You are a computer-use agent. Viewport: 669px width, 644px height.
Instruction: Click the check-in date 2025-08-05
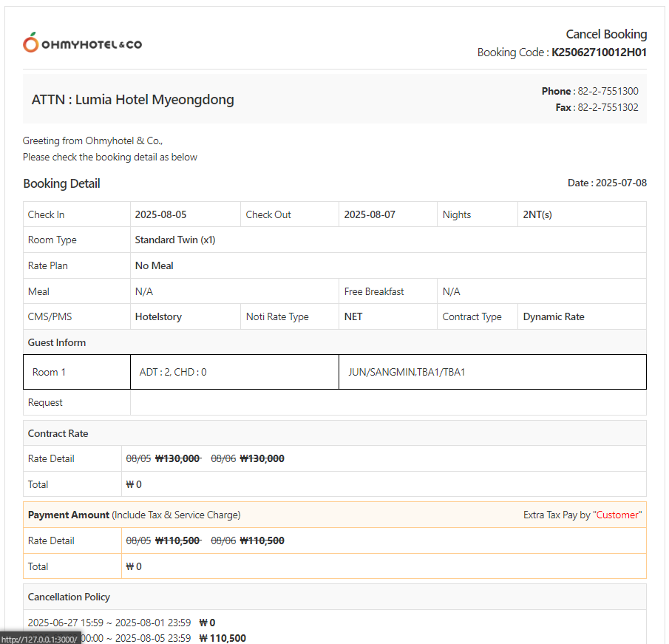[160, 214]
